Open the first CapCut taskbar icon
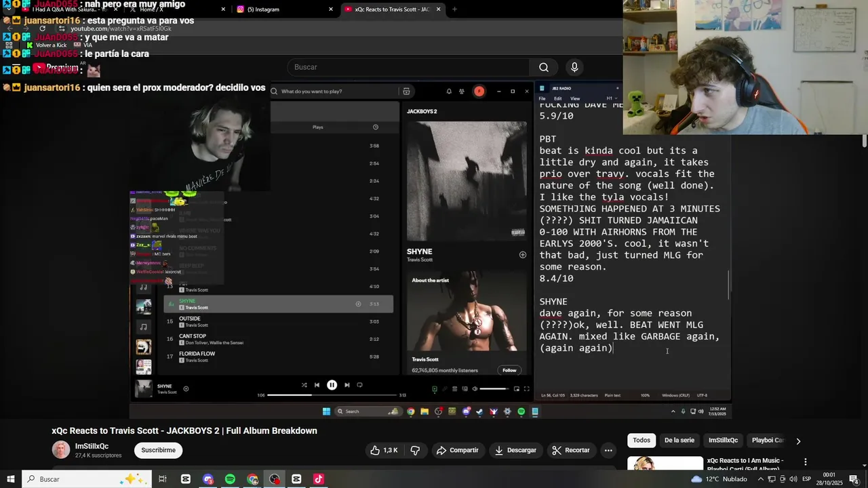The width and height of the screenshot is (868, 488). [186, 479]
